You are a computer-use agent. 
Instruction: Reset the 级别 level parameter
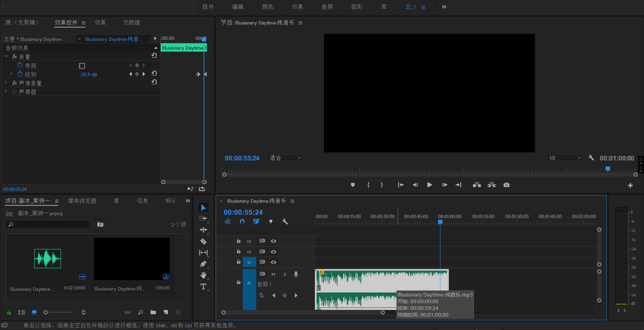tap(154, 73)
